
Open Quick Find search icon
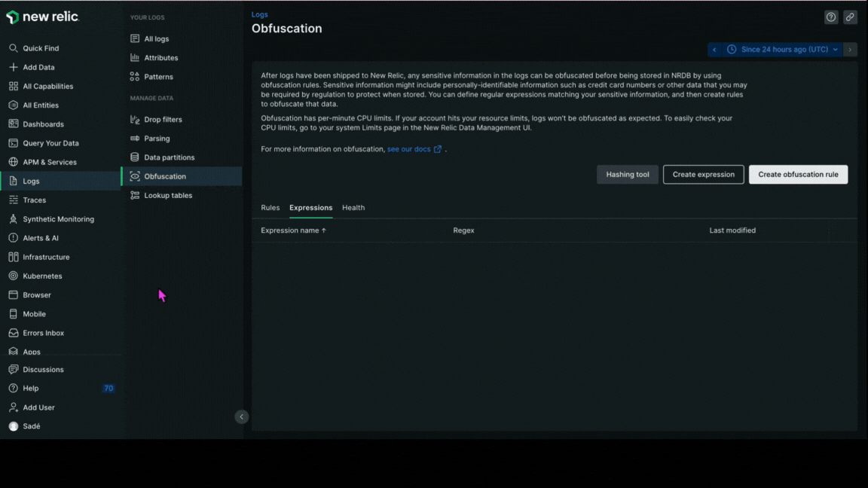[x=13, y=48]
